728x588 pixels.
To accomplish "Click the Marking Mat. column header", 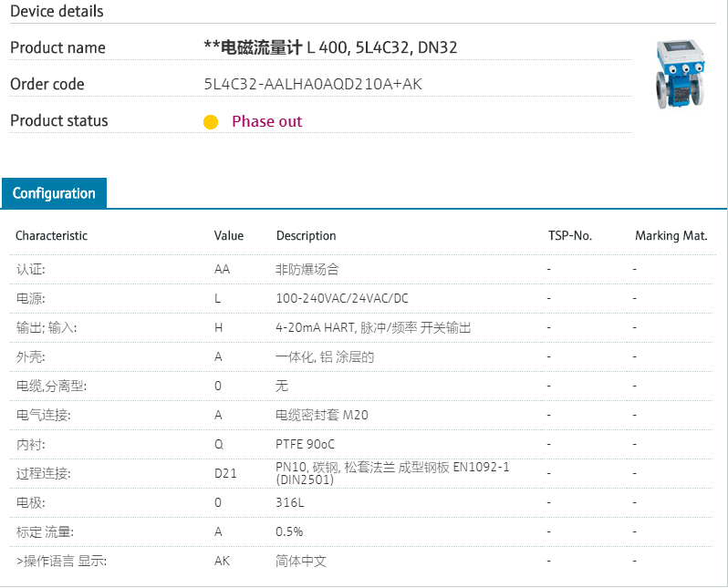I will tap(671, 235).
